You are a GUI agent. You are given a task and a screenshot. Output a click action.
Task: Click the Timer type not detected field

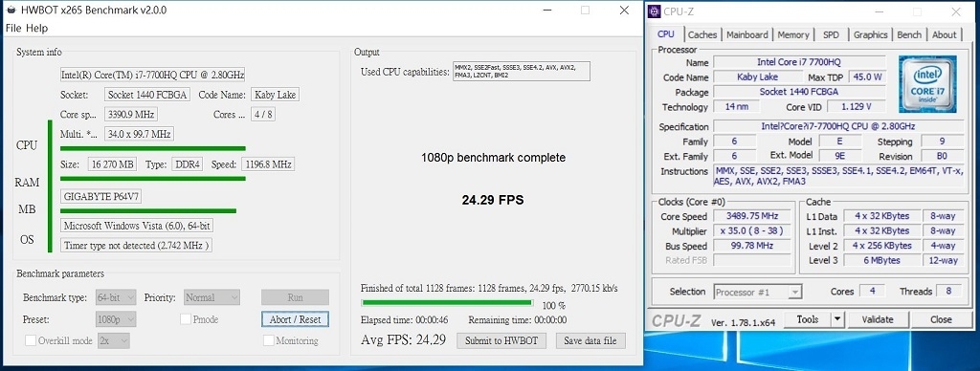136,245
